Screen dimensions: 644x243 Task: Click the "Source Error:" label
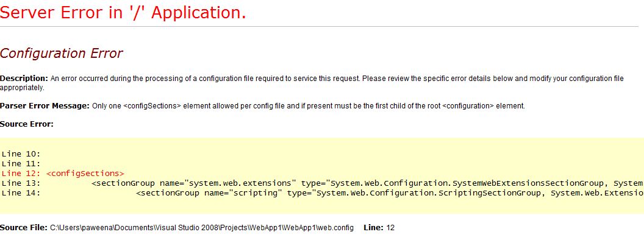click(27, 124)
